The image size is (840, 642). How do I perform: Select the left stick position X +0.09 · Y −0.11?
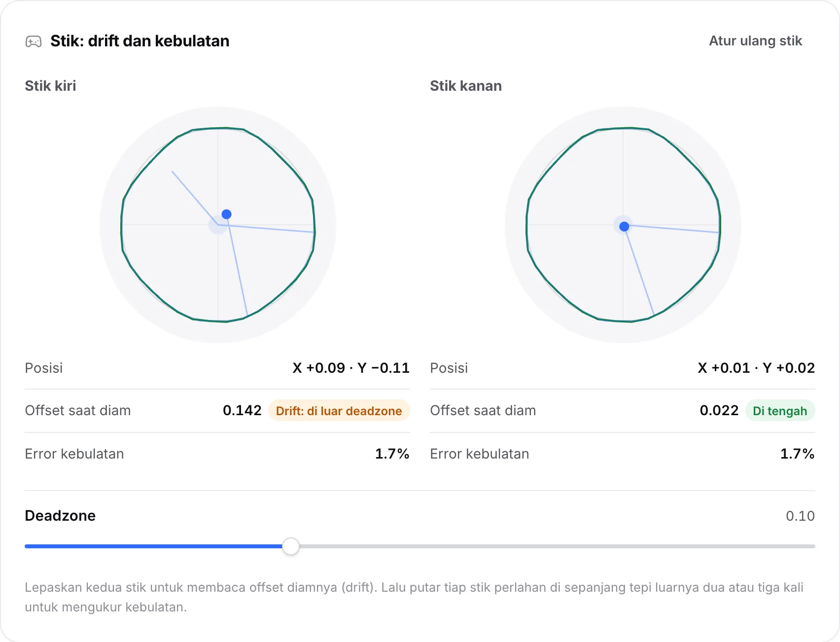[351, 368]
